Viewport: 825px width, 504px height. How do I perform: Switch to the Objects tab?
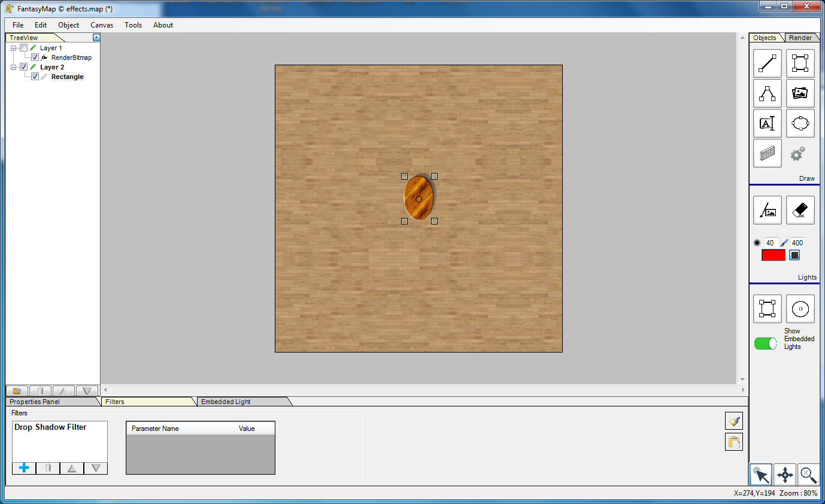[765, 38]
